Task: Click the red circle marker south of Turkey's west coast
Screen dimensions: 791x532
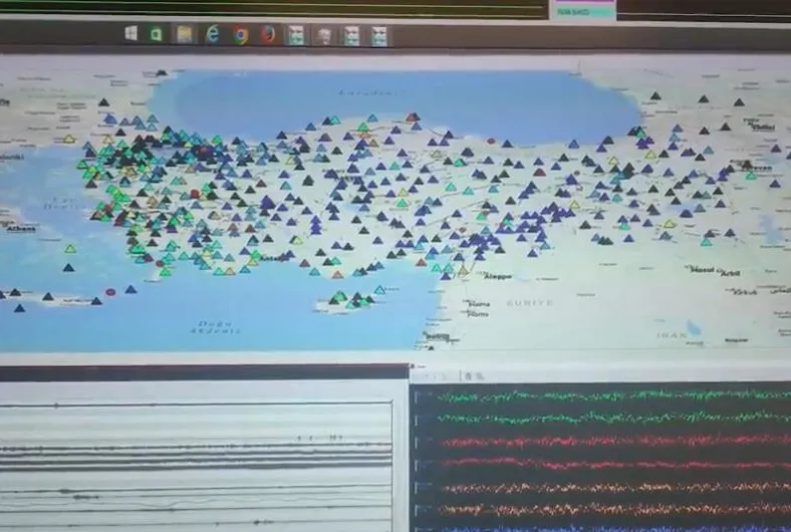Action: (x=110, y=292)
